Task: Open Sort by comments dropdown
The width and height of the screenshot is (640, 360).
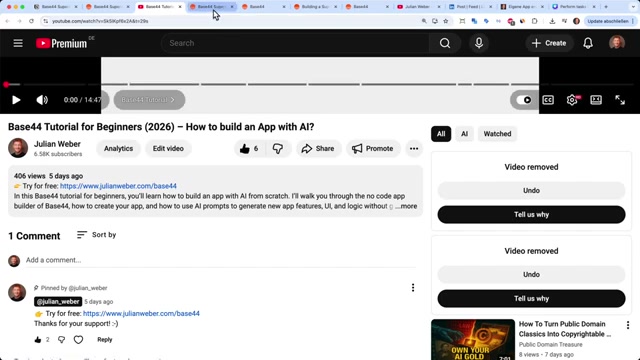Action: click(97, 235)
